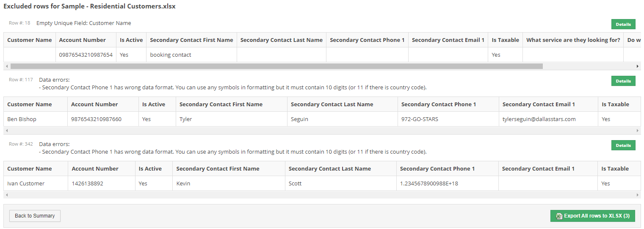Click the Row 117 table's right scroll arrow

(638, 130)
